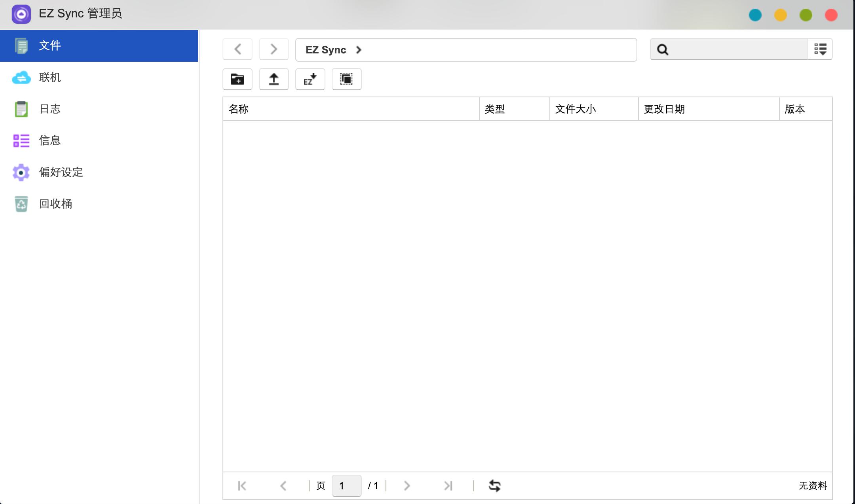Open the EZ Sync download tool
Screen dimensions: 855x504
coord(310,79)
